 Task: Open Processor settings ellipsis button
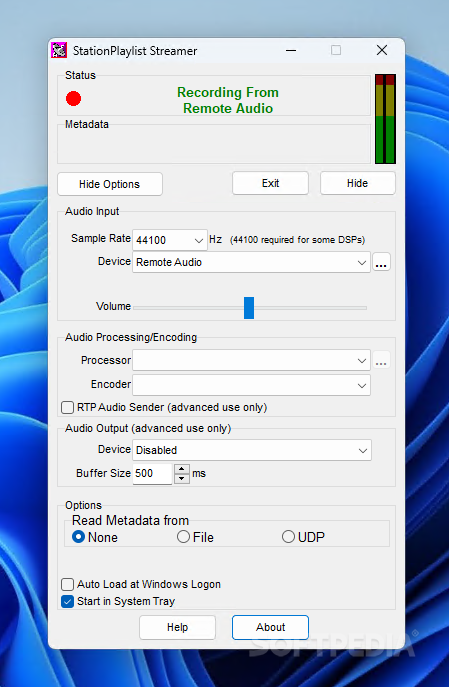pyautogui.click(x=382, y=361)
